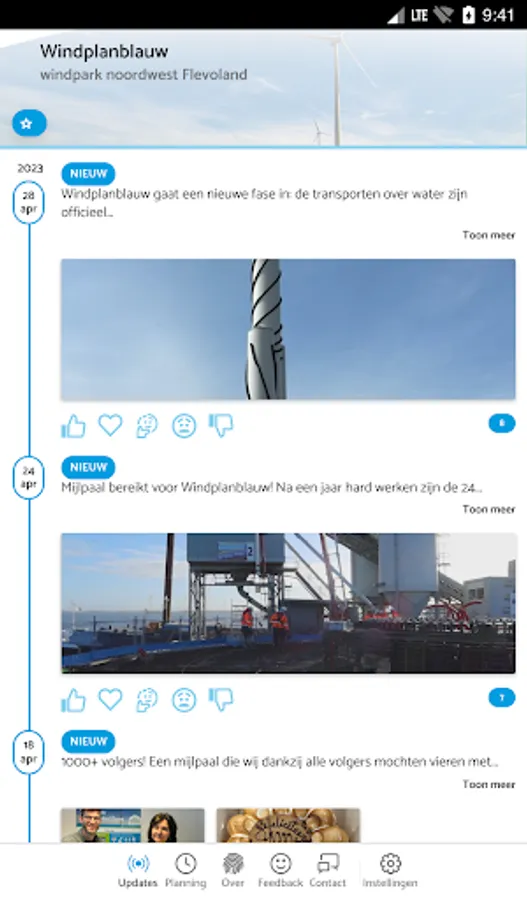Open comment count badge on 28 apr post
The height and width of the screenshot is (900, 527).
(x=502, y=423)
